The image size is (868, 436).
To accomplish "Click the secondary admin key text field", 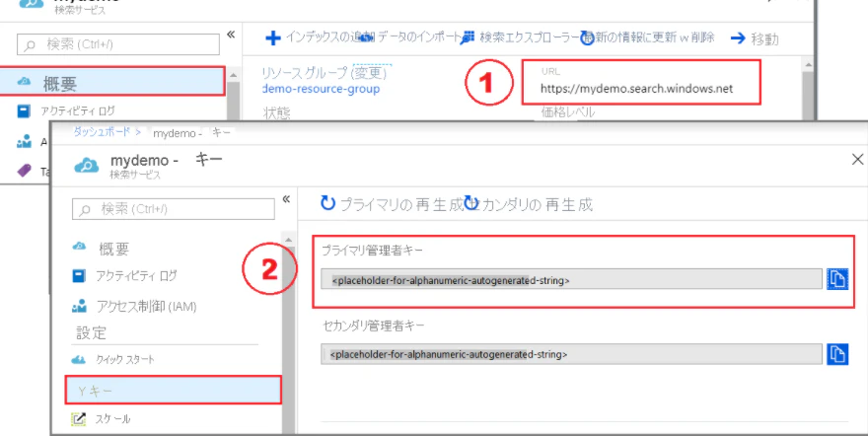I will click(x=571, y=354).
